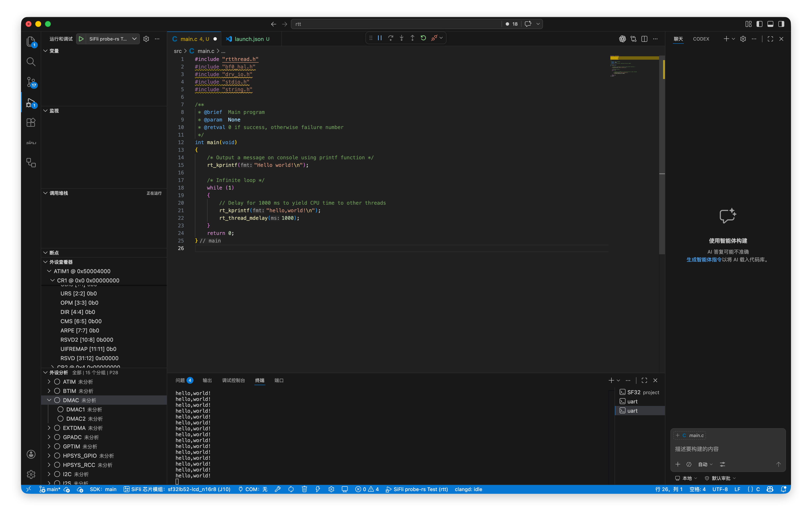Collapse the DMAC peripheral group

pos(49,400)
